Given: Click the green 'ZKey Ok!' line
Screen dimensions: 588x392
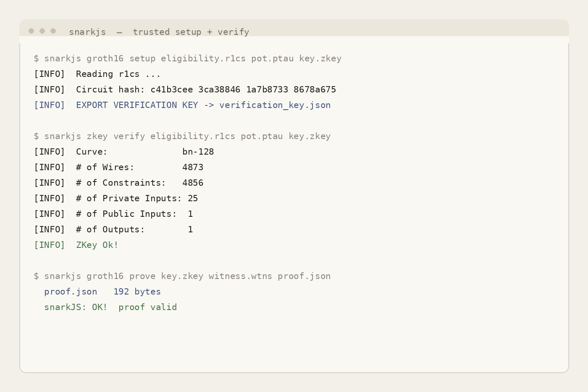Looking at the screenshot, I should click(76, 245).
